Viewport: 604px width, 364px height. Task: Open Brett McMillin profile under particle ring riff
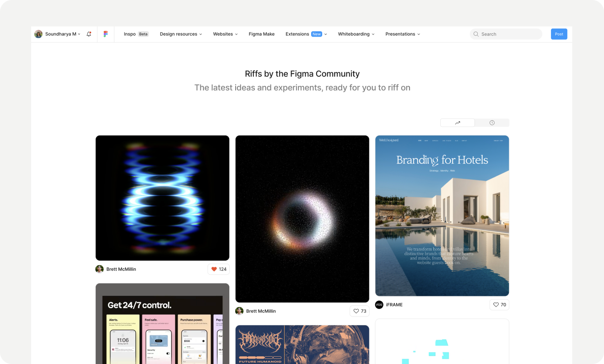click(x=261, y=311)
